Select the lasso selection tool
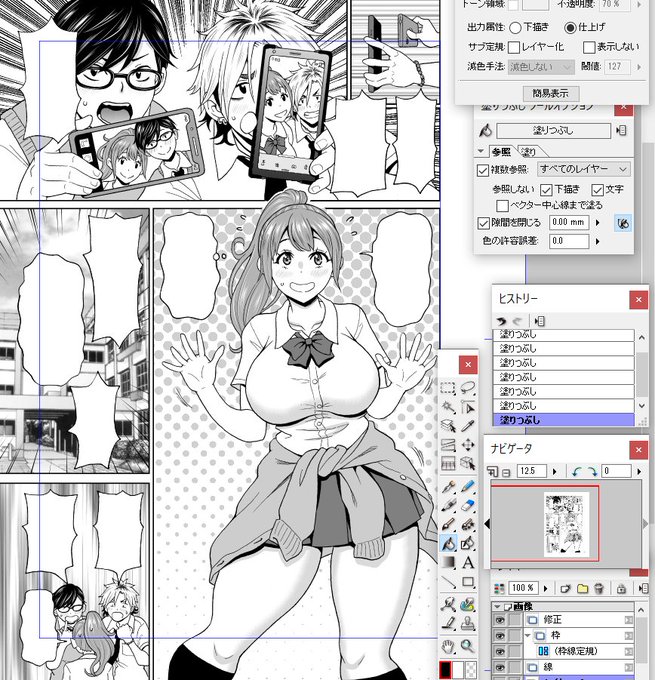Image resolution: width=655 pixels, height=680 pixels. click(467, 387)
